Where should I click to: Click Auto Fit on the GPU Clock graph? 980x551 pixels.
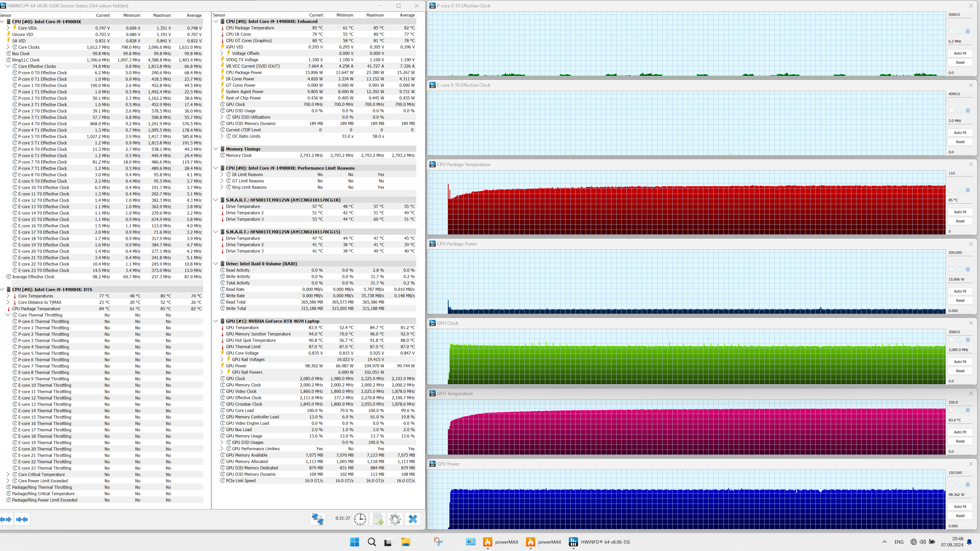coord(960,362)
